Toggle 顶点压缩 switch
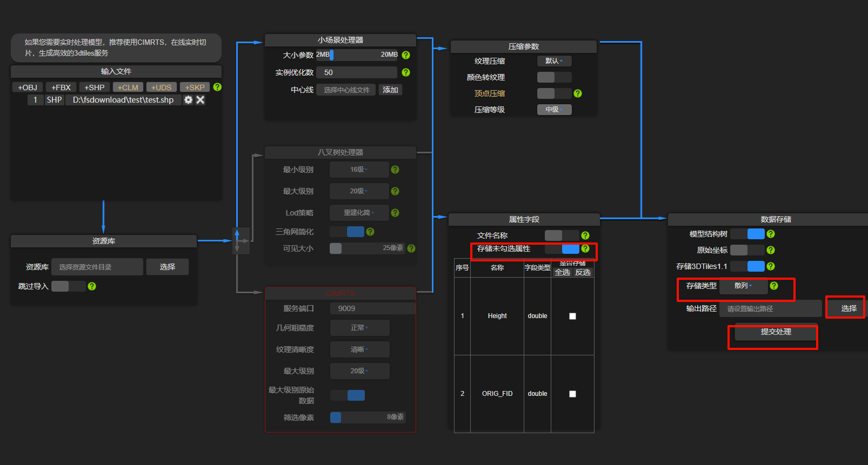Image resolution: width=868 pixels, height=465 pixels. click(555, 93)
